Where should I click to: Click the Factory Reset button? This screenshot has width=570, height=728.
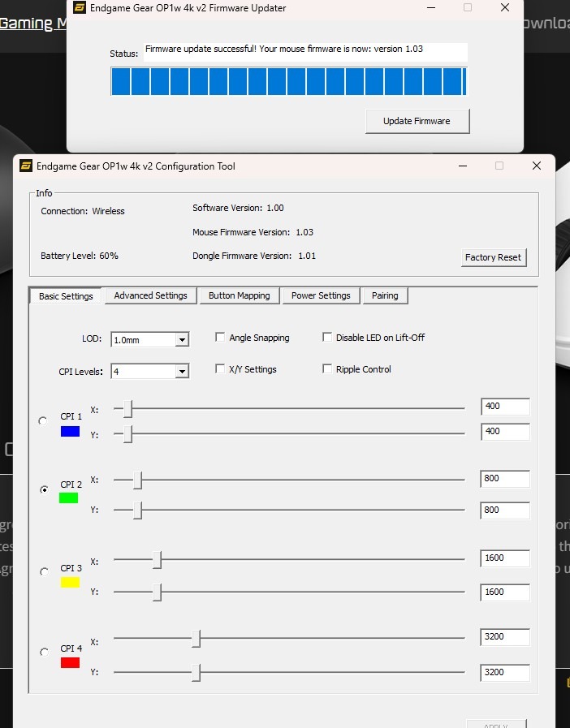pos(494,257)
